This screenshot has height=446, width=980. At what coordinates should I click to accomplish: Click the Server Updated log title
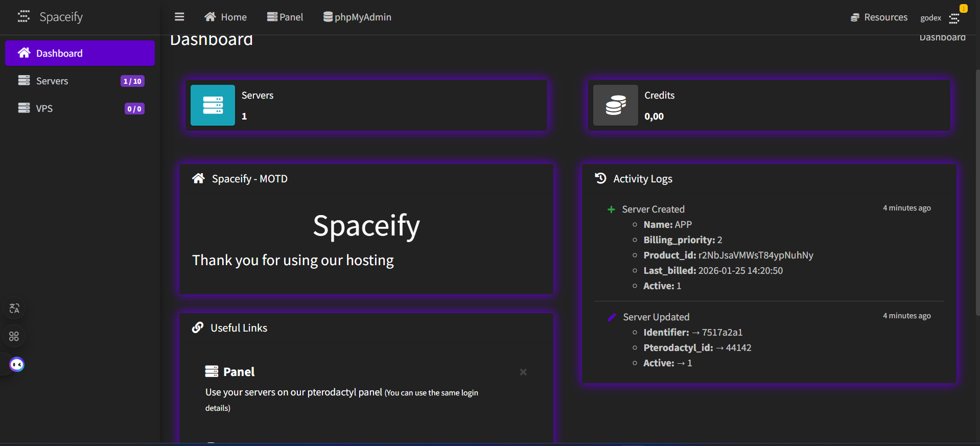656,317
